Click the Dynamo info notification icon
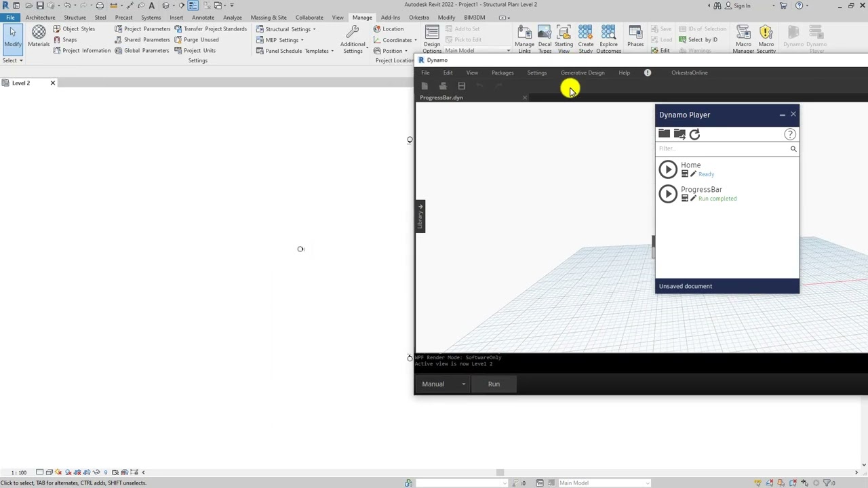 pos(648,73)
